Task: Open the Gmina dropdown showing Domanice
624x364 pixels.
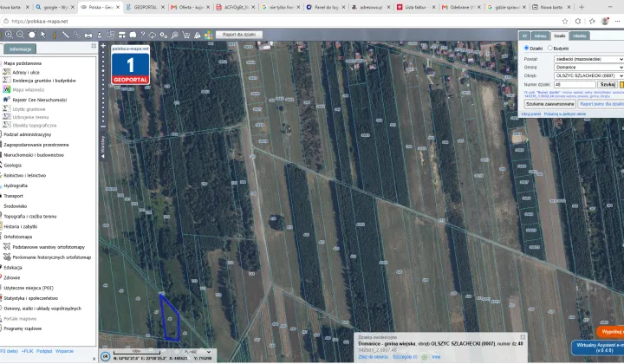Action: (x=588, y=68)
